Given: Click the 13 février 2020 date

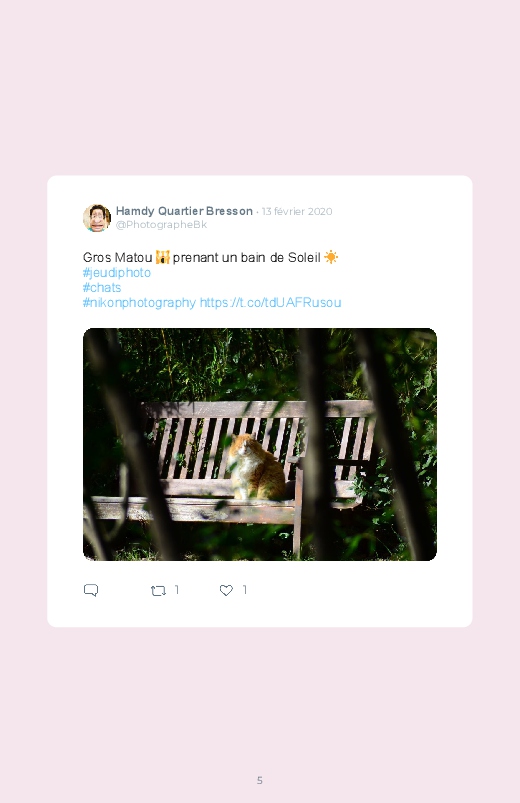Looking at the screenshot, I should 297,211.
